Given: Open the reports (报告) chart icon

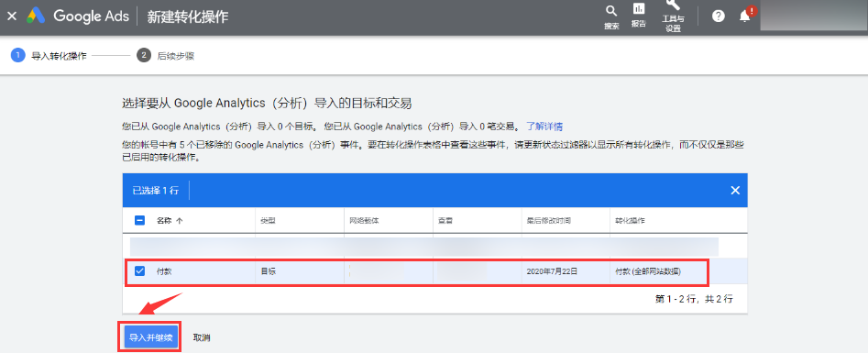Looking at the screenshot, I should 639,9.
